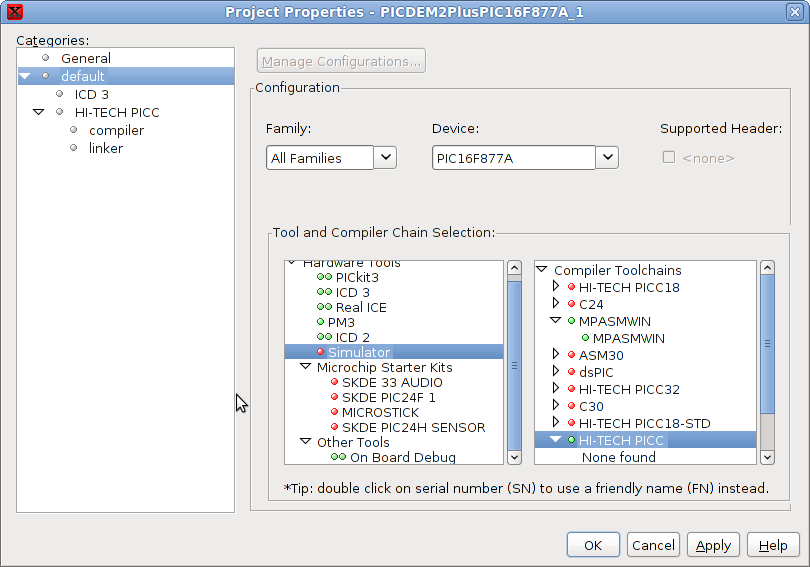The image size is (810, 567).
Task: Click the green icon beside On Board Debug
Action: (338, 457)
